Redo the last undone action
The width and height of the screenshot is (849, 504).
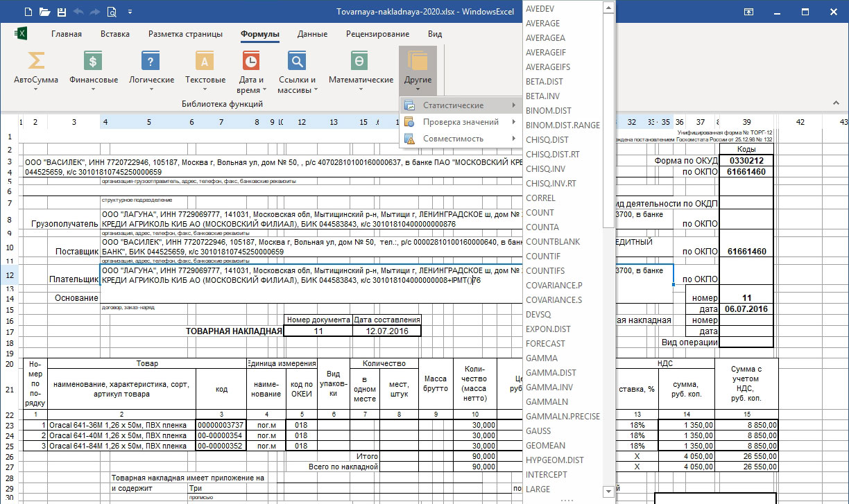pyautogui.click(x=95, y=12)
